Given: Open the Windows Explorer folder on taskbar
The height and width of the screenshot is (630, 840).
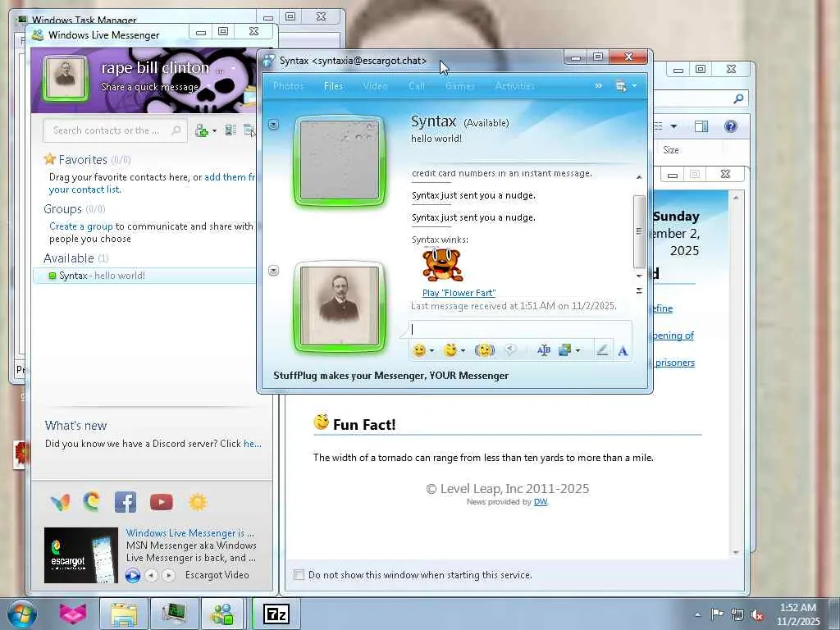Looking at the screenshot, I should [125, 614].
